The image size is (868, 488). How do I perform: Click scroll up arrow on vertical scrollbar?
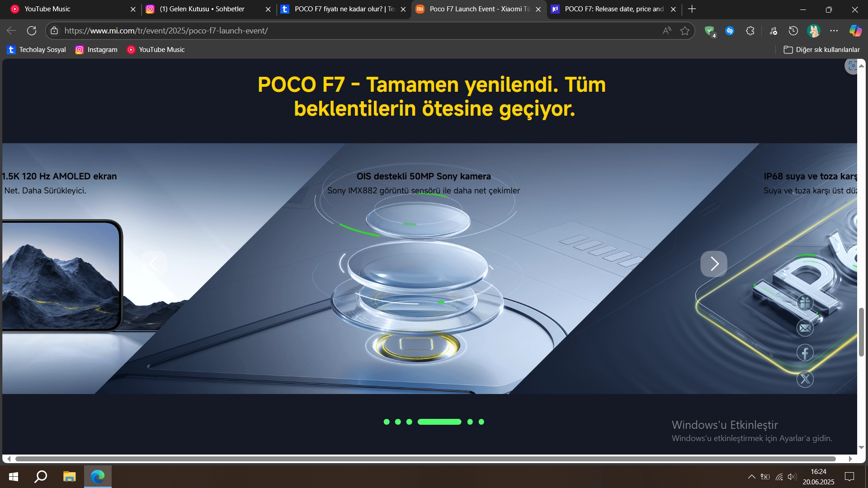pos(861,66)
